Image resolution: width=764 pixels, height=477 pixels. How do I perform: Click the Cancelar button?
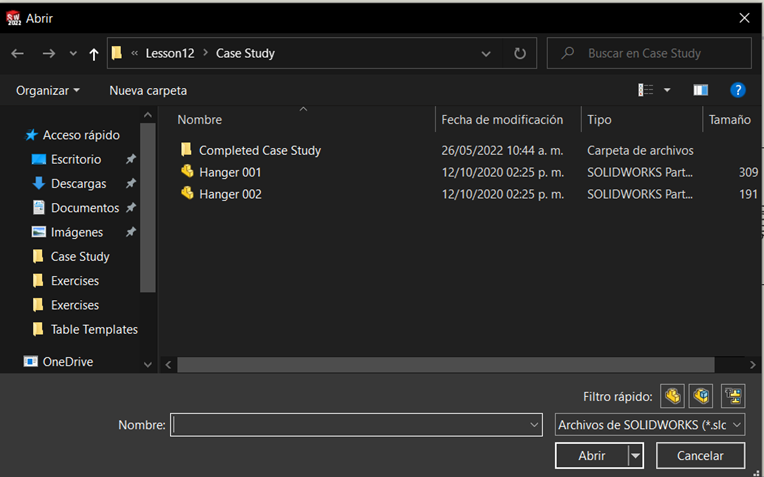tap(700, 456)
